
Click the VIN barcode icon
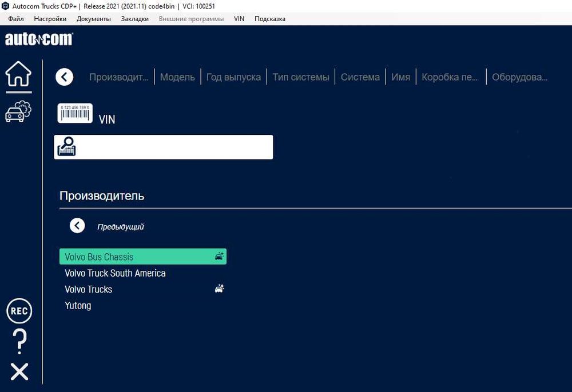[75, 113]
